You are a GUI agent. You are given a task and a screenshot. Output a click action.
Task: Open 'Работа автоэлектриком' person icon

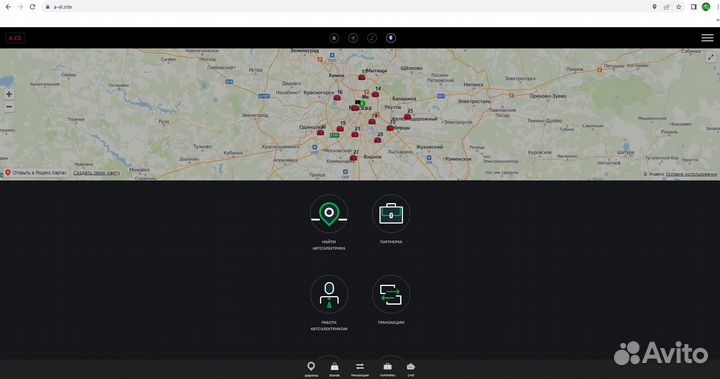(329, 294)
